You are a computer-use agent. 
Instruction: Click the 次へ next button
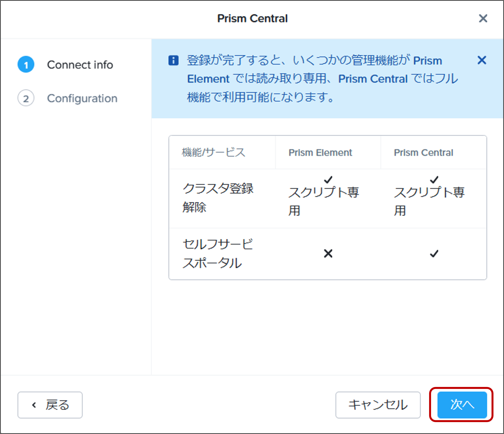coord(462,405)
